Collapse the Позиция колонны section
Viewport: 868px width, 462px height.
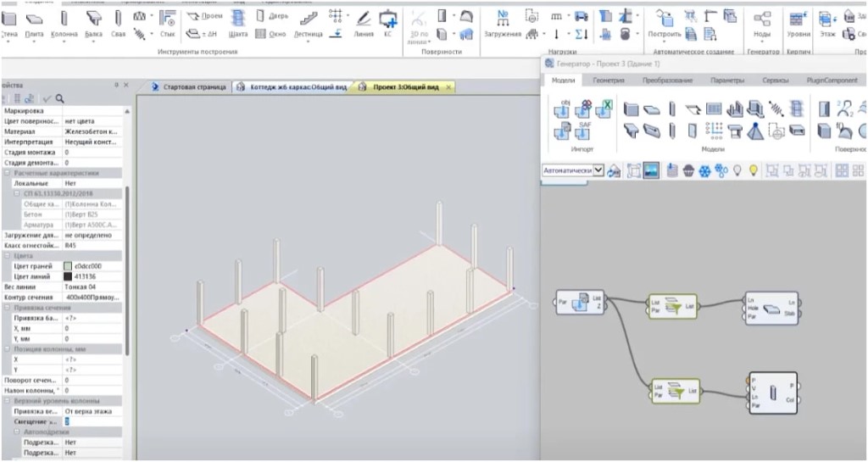click(x=8, y=349)
